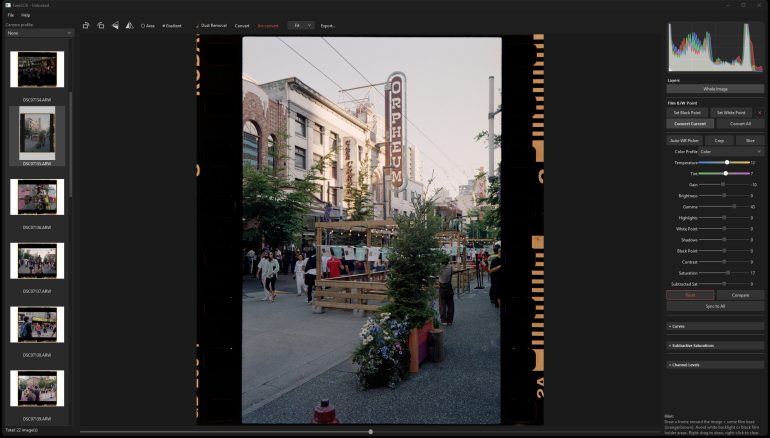Click Convert in the top toolbar

point(242,26)
